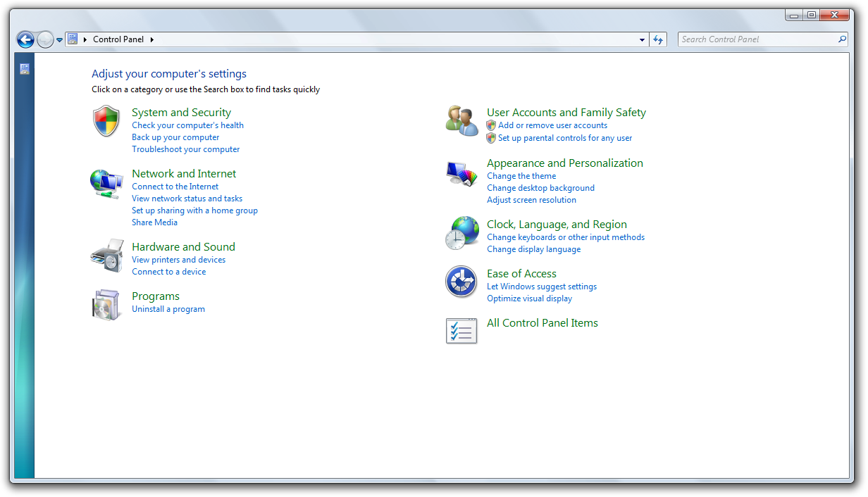Click the Control Panel breadcrumb text
Image resolution: width=868 pixels, height=497 pixels.
click(118, 39)
